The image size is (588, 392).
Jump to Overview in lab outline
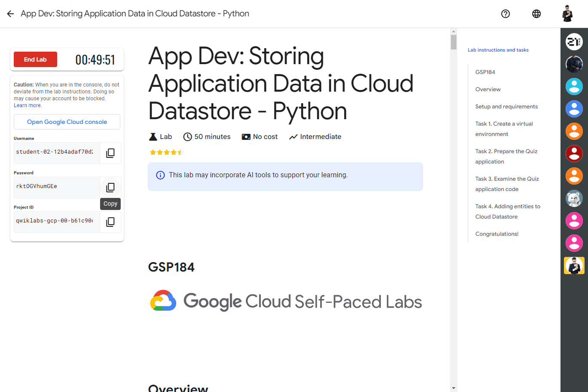point(488,89)
